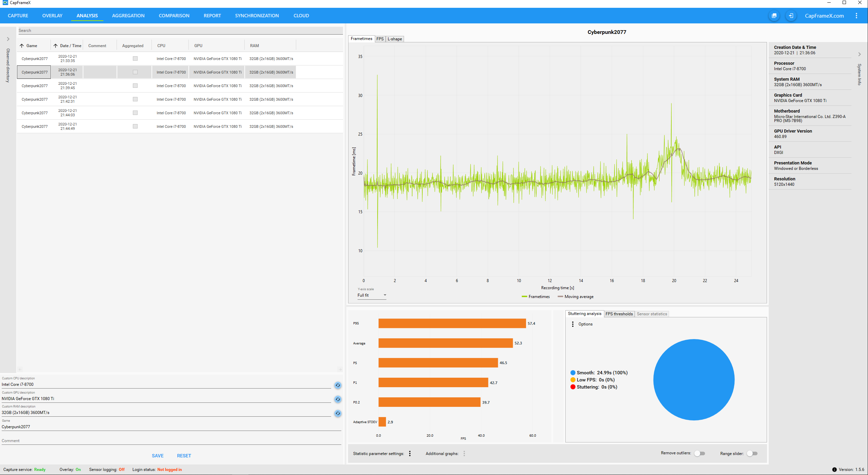This screenshot has width=868, height=475.
Task: Collapse the System Info panel chevron
Action: pyautogui.click(x=859, y=54)
